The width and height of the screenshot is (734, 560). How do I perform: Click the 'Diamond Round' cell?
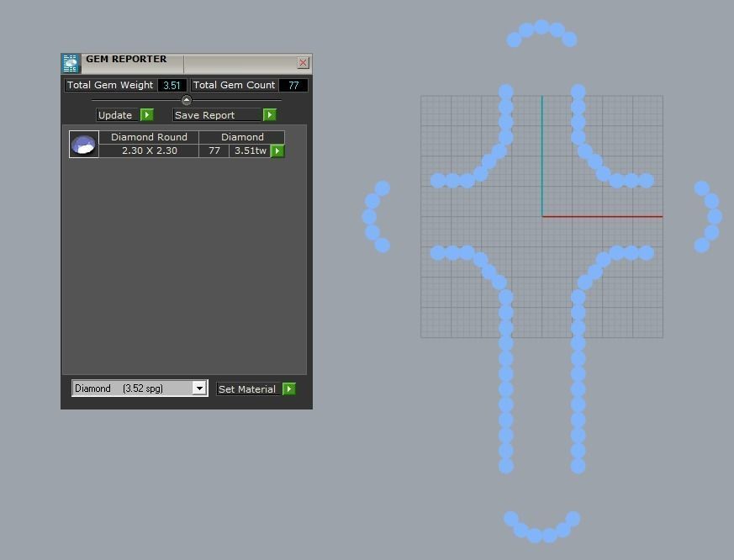click(x=149, y=137)
